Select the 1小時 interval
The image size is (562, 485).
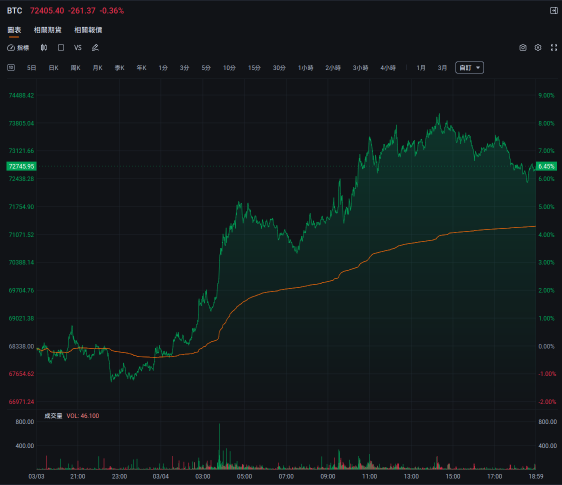(305, 68)
